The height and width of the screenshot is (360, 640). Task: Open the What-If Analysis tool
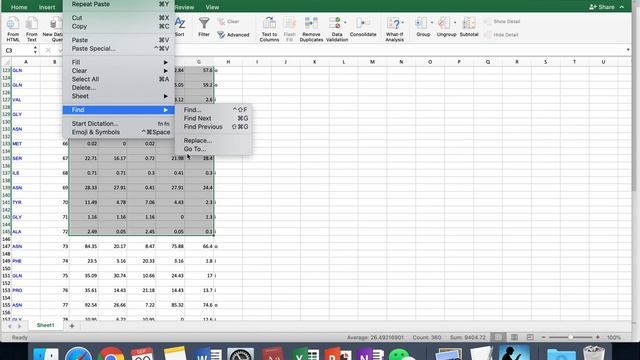[x=394, y=29]
